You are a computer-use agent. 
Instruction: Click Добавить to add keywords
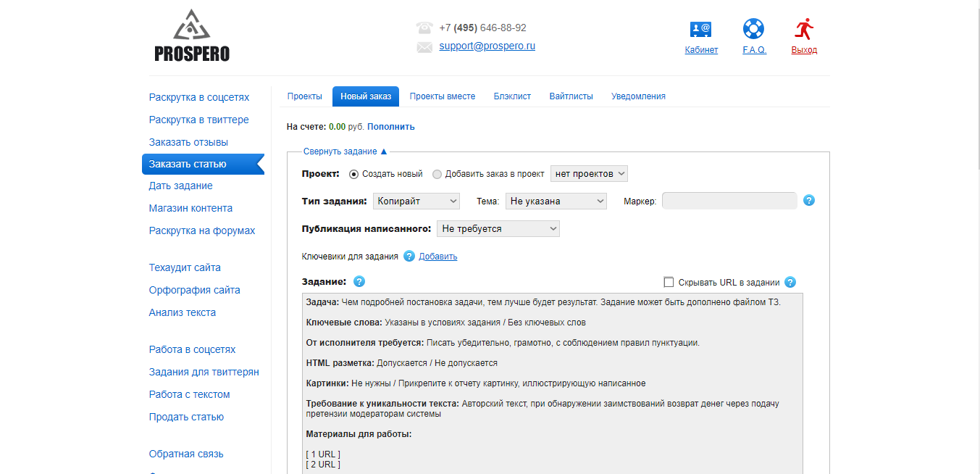(437, 256)
